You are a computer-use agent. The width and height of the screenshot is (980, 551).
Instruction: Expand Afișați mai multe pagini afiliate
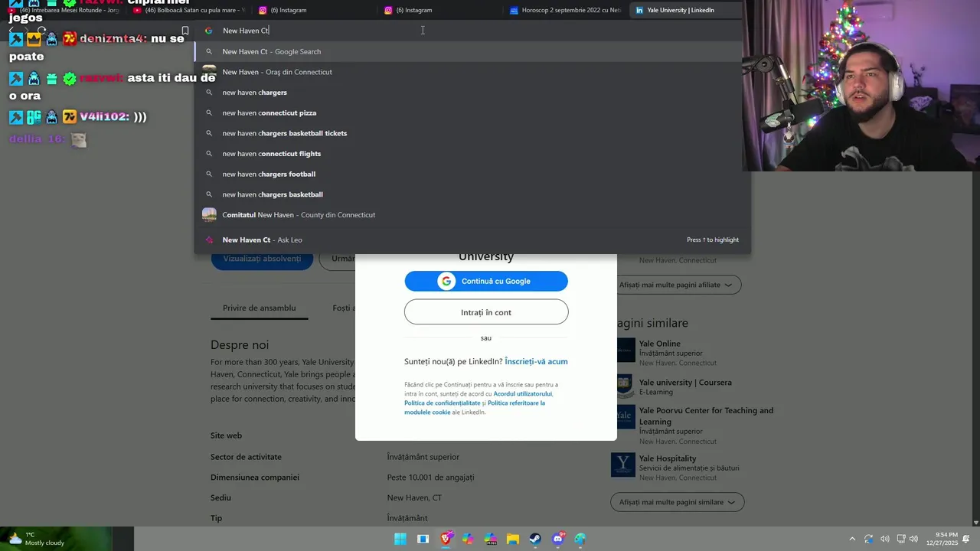676,285
